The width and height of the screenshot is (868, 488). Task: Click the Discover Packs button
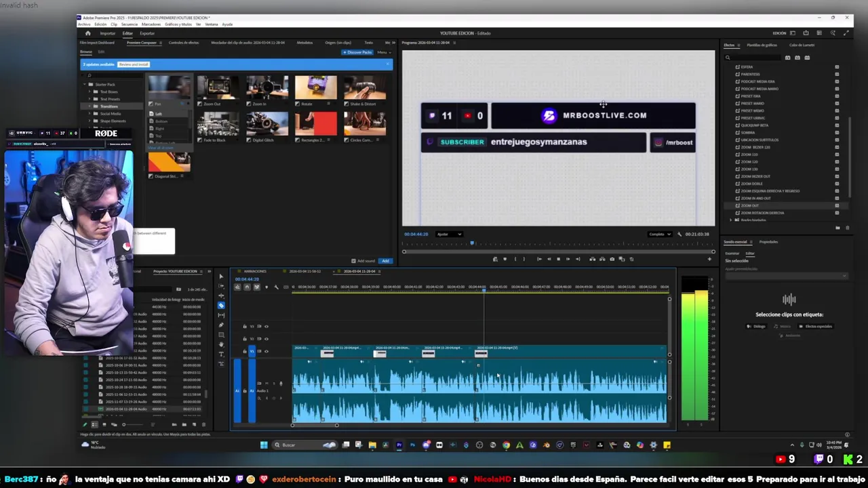(x=358, y=52)
